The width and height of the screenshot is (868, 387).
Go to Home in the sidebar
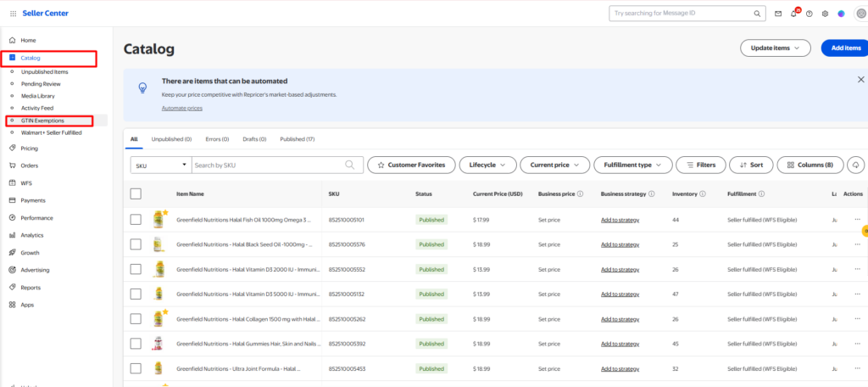pos(28,41)
